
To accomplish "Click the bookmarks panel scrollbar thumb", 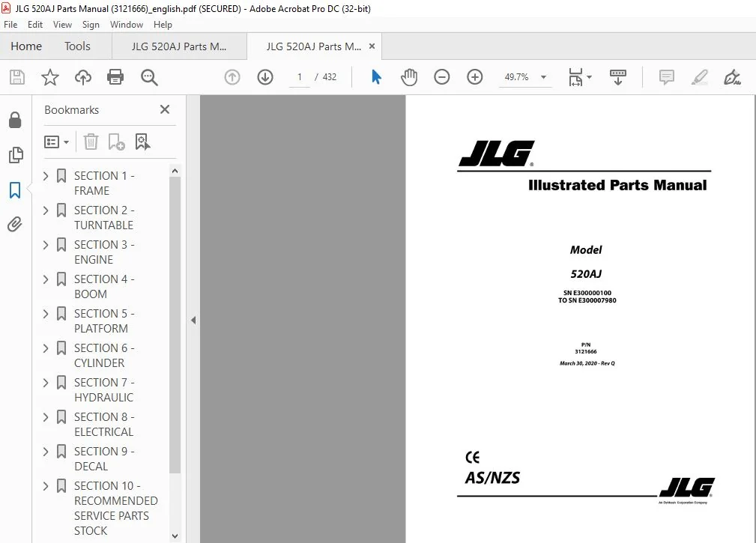I will coord(175,325).
